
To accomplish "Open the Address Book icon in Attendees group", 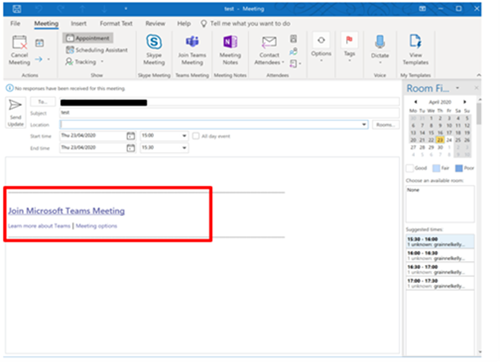I will click(293, 39).
